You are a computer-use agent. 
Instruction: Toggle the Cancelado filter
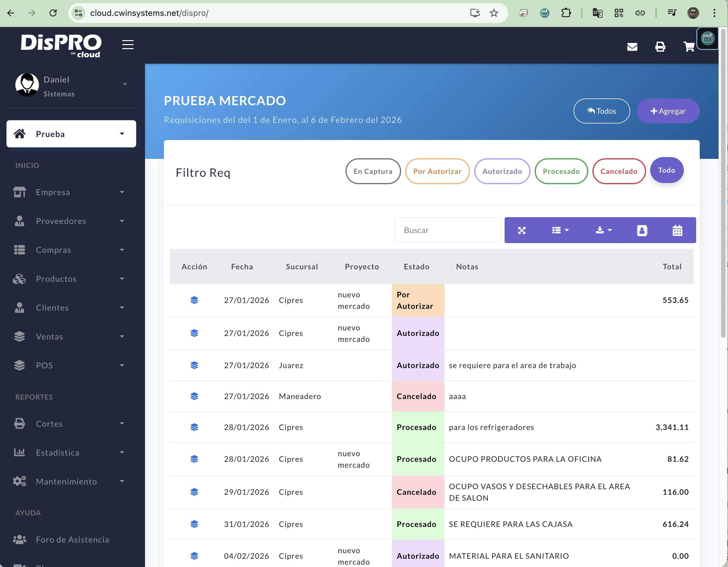pos(619,171)
